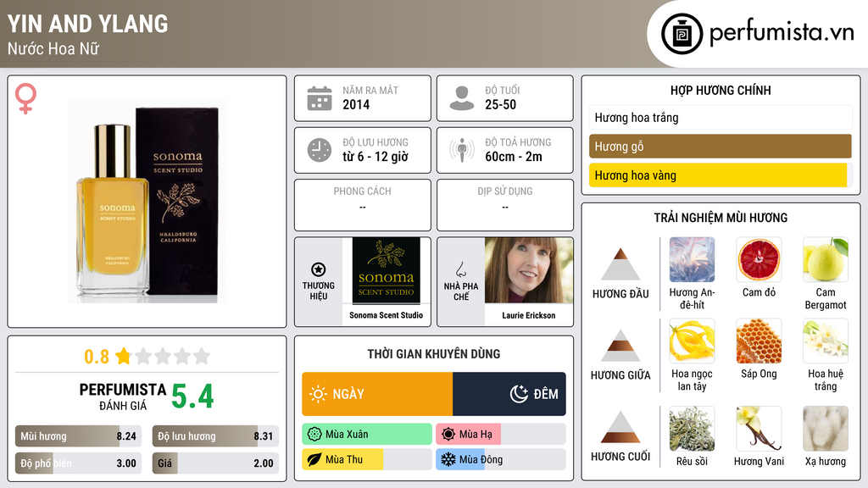This screenshot has height=488, width=868.
Task: Open the Laurie Erickson perfumer photo
Action: coord(529,270)
